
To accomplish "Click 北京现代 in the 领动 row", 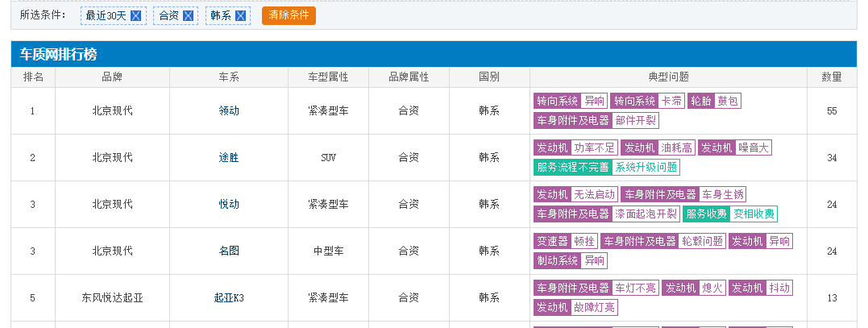I will click(112, 110).
